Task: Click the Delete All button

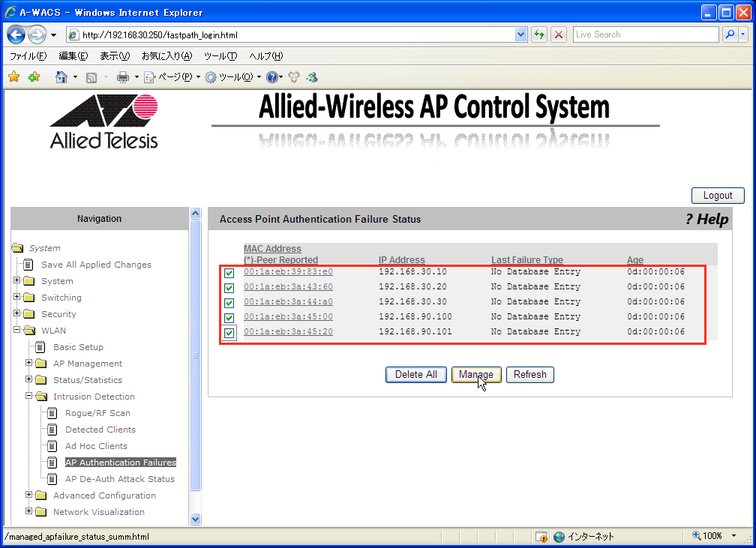Action: click(416, 375)
